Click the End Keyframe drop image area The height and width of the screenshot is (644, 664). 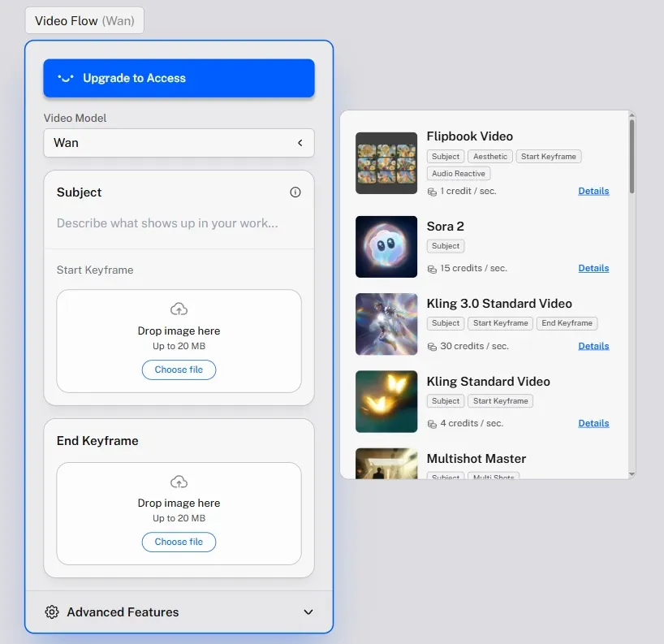point(179,513)
